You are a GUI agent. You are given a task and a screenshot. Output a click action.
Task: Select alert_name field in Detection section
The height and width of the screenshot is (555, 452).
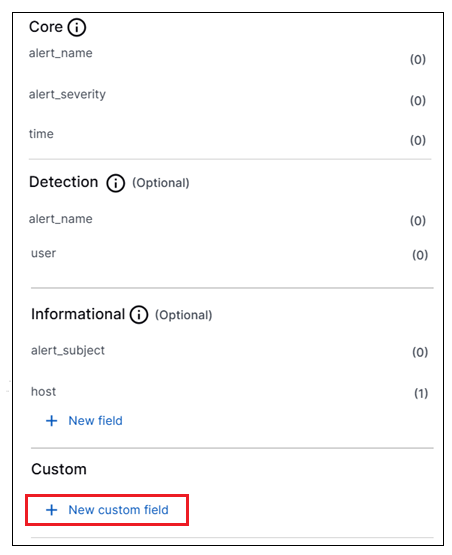61,219
